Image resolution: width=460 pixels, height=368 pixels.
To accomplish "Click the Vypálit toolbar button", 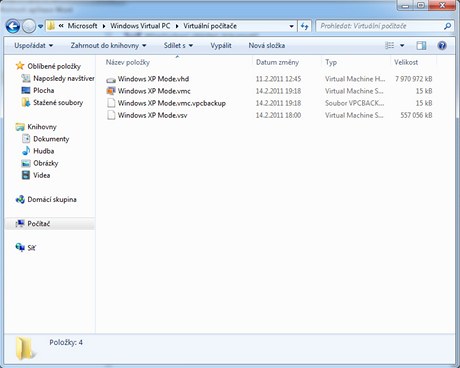I will click(221, 45).
